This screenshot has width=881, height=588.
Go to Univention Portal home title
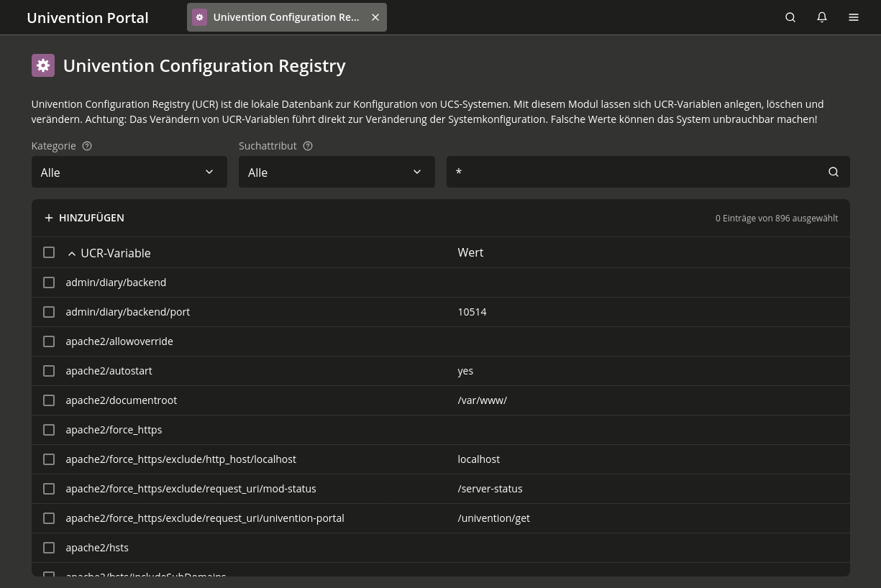pyautogui.click(x=88, y=18)
